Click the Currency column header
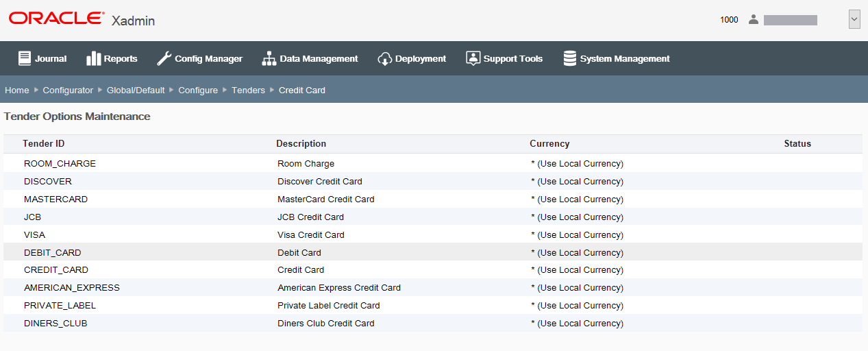 [549, 143]
